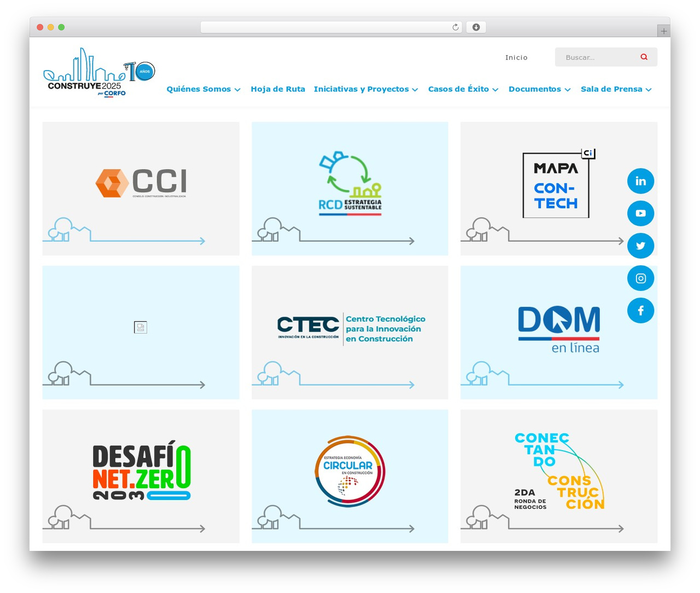Open the Documentos menu item

[535, 89]
